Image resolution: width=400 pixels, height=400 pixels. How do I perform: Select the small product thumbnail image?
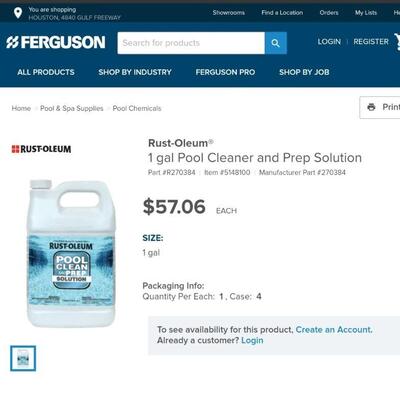(23, 358)
